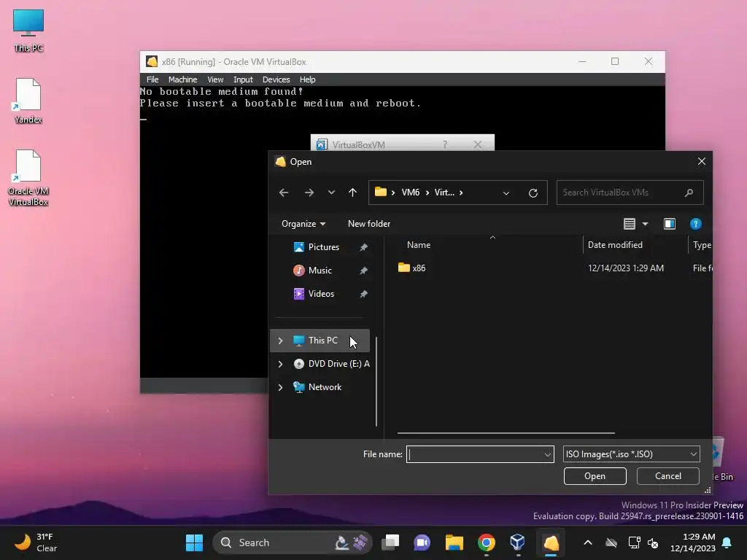Image resolution: width=747 pixels, height=560 pixels.
Task: Open Machine menu in VirtualBox window
Action: 182,79
